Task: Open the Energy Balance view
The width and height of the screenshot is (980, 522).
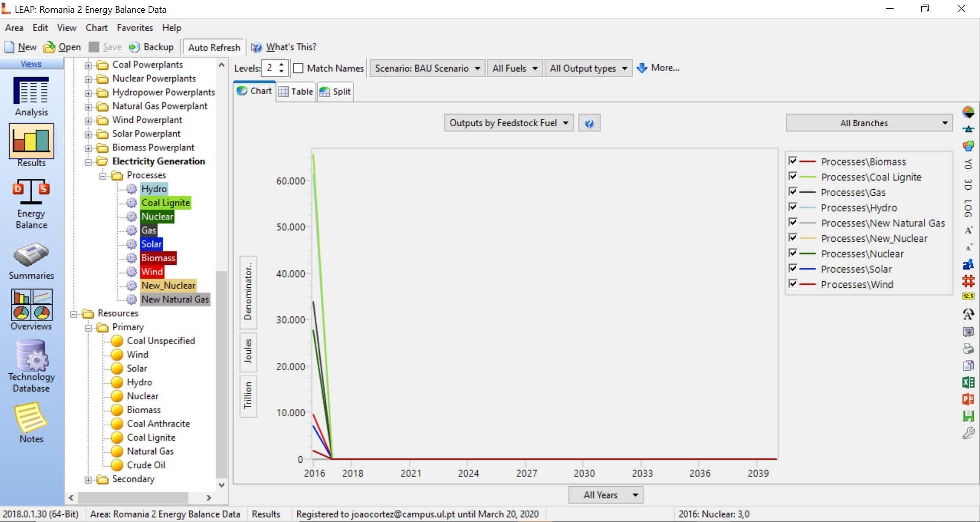Action: click(31, 204)
